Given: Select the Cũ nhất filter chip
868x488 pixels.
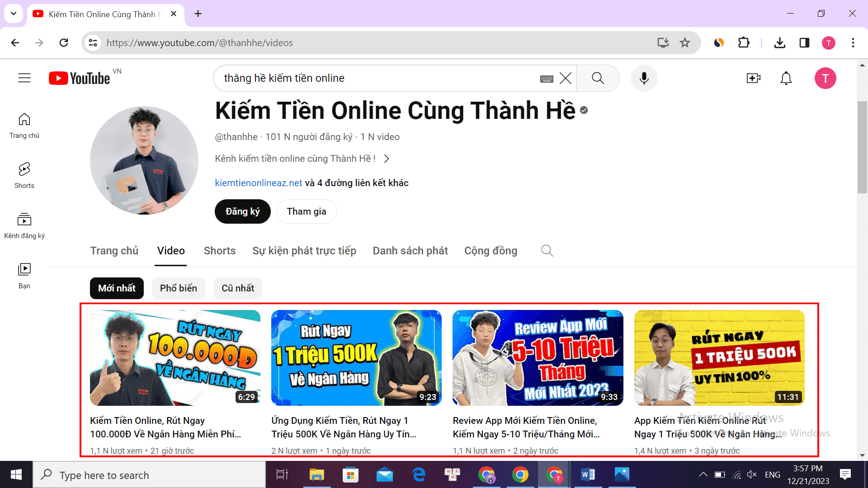Looking at the screenshot, I should click(238, 288).
